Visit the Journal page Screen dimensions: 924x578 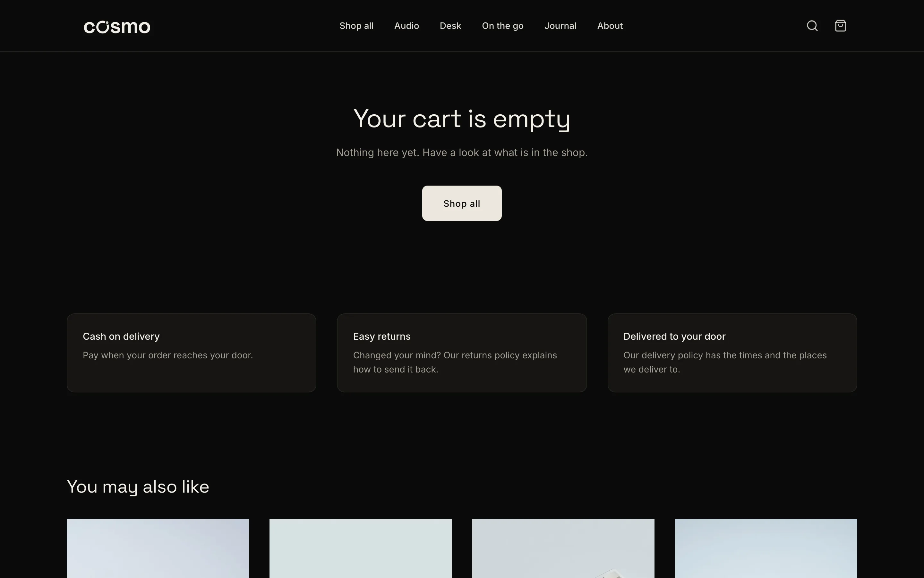point(560,26)
